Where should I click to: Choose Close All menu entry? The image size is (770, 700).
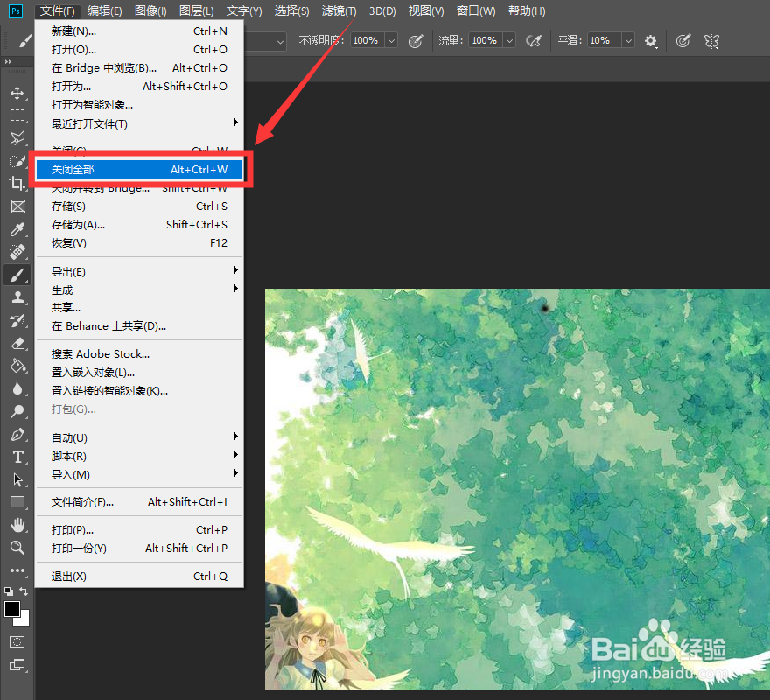[139, 170]
